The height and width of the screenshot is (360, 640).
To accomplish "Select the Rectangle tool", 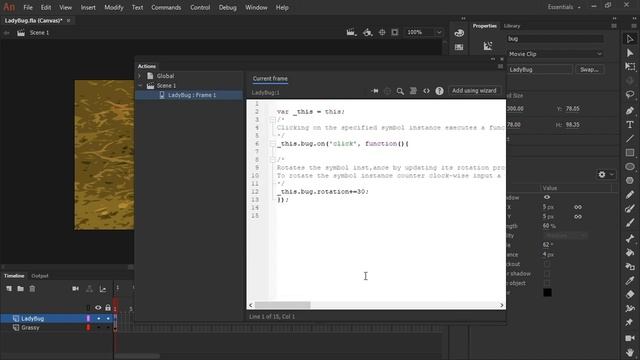I will (x=630, y=153).
